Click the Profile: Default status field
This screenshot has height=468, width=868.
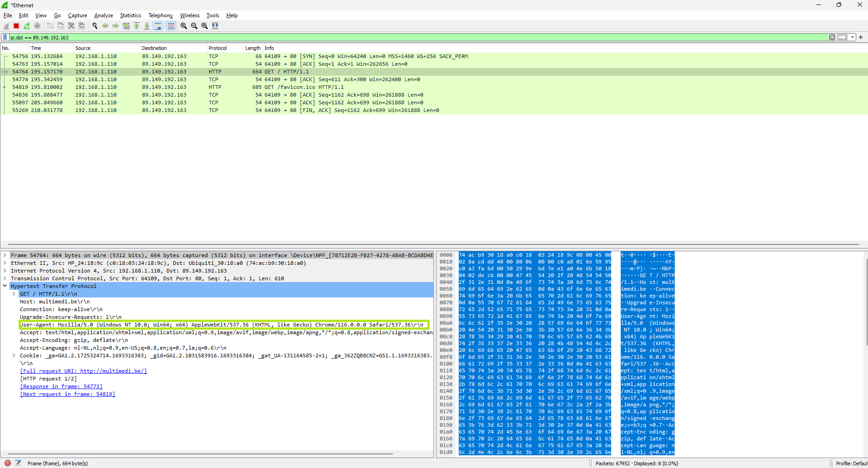tap(852, 463)
